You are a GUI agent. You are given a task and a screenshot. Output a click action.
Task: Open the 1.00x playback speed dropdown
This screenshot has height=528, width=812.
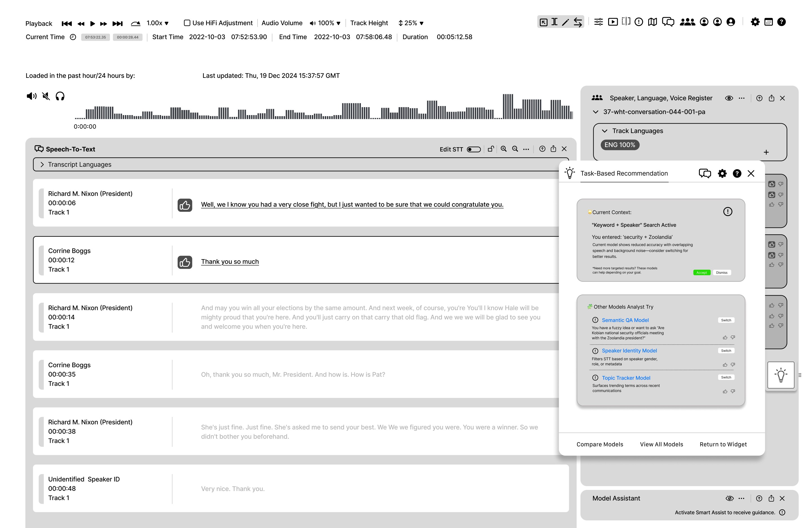coord(158,23)
